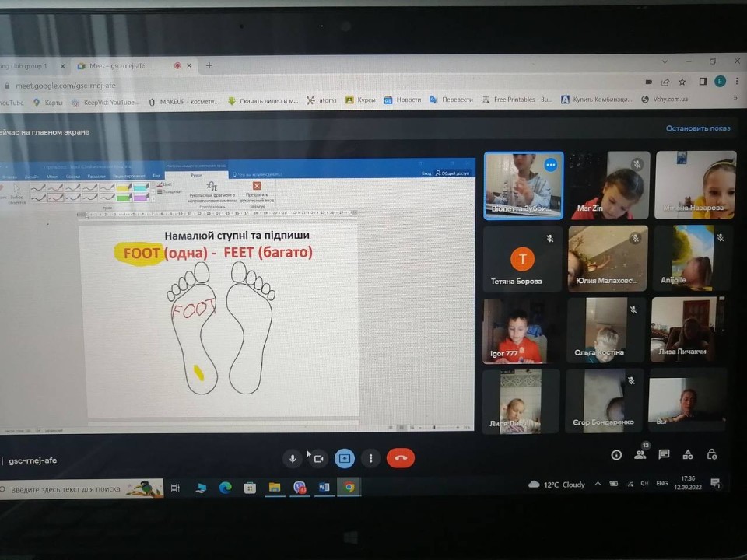Toggle the camera off in Meet
747x560 pixels.
pyautogui.click(x=318, y=458)
